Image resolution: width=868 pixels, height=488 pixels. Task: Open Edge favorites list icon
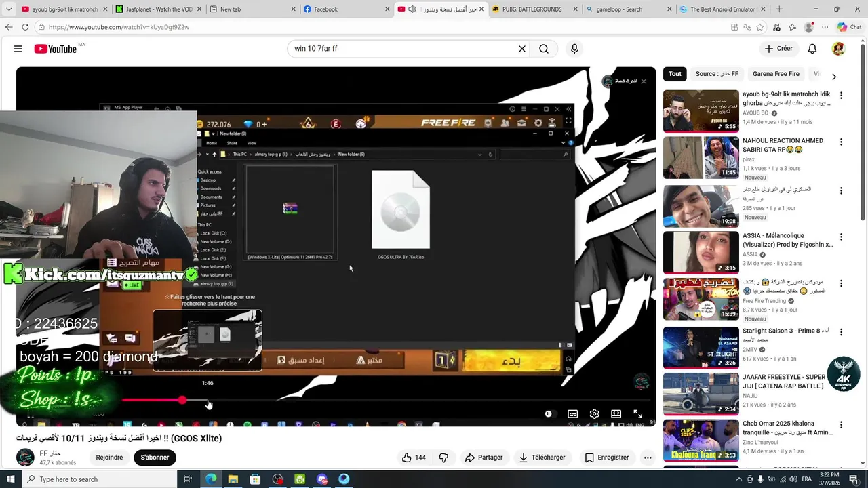pos(793,27)
